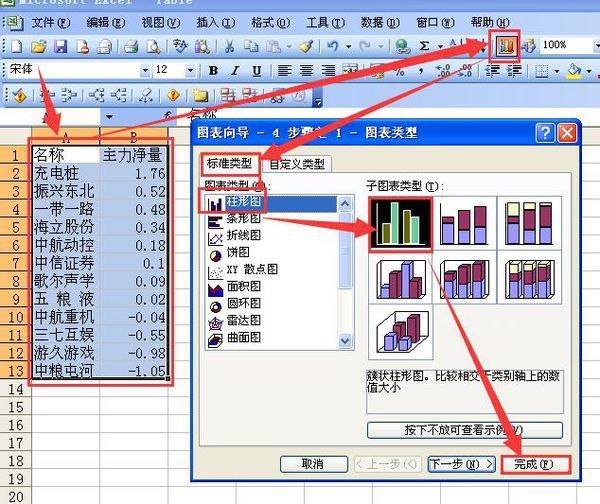Click the zoom percentage box showing 100%

pyautogui.click(x=566, y=45)
